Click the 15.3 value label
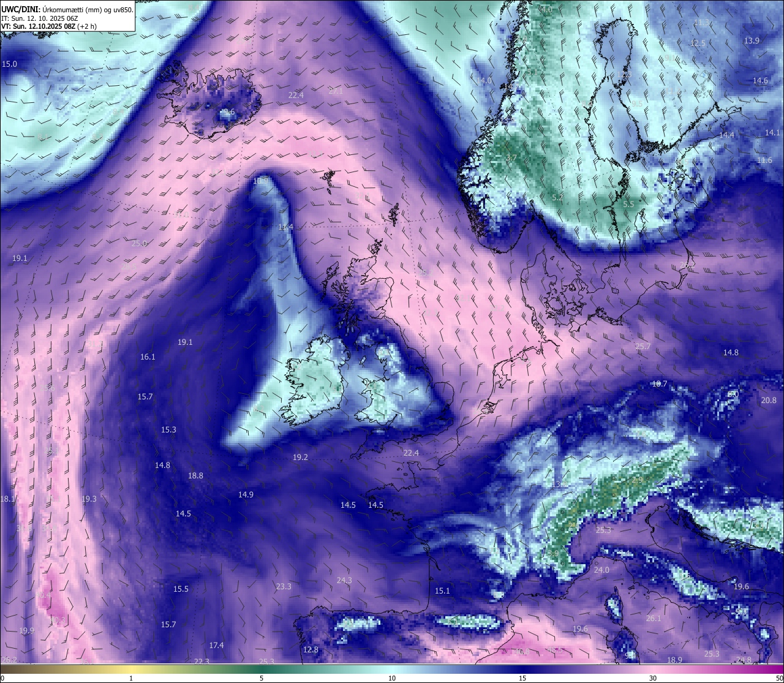 [x=168, y=430]
